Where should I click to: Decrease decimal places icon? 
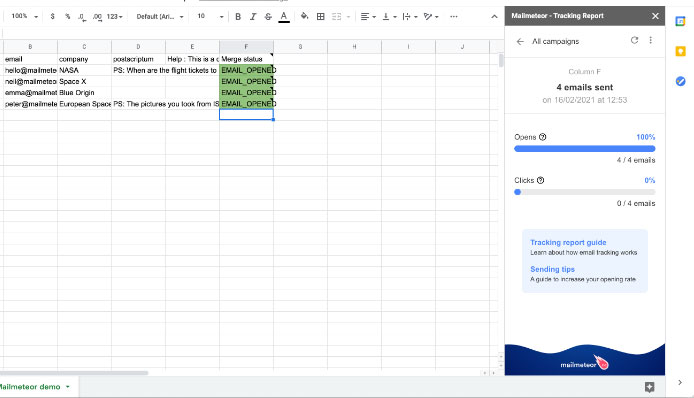point(82,16)
